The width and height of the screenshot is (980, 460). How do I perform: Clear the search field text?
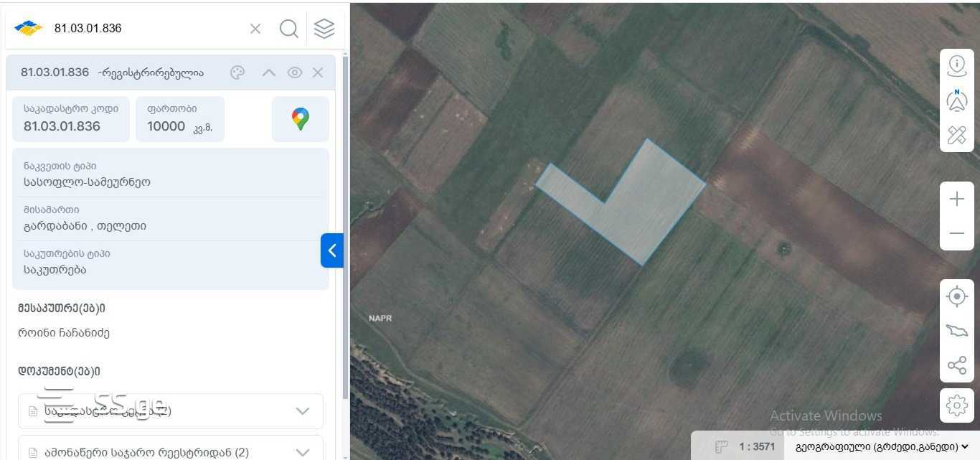tap(255, 29)
